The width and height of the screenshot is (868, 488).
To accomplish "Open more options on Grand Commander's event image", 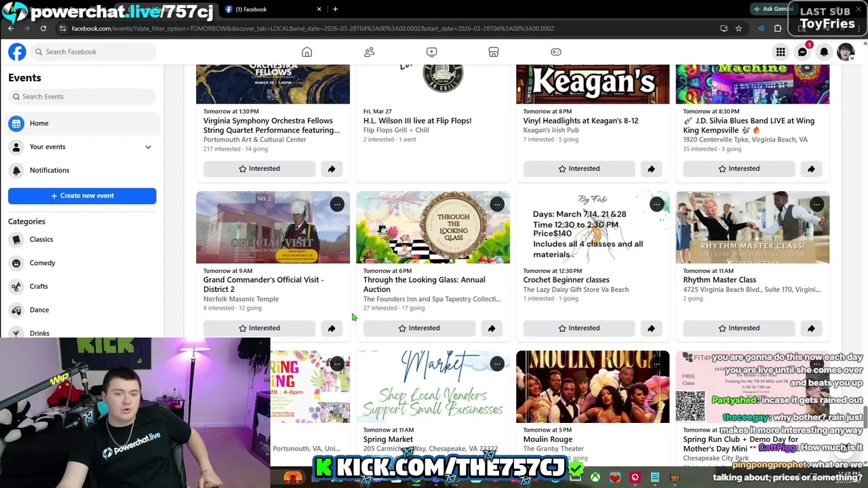I will click(x=337, y=204).
